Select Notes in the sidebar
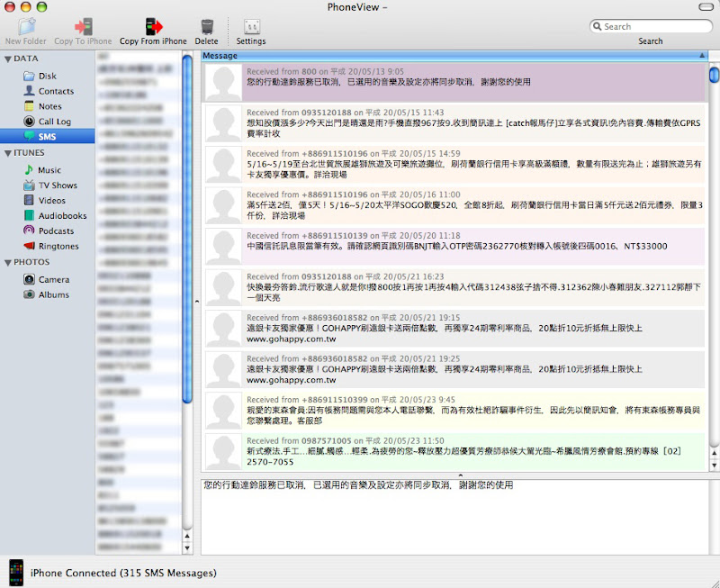720x588 pixels. [x=50, y=106]
